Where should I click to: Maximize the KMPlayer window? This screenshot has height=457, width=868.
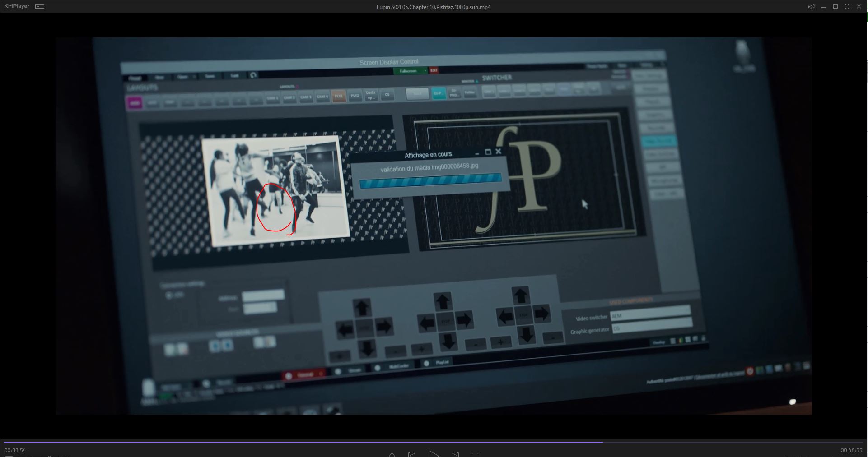tap(835, 6)
